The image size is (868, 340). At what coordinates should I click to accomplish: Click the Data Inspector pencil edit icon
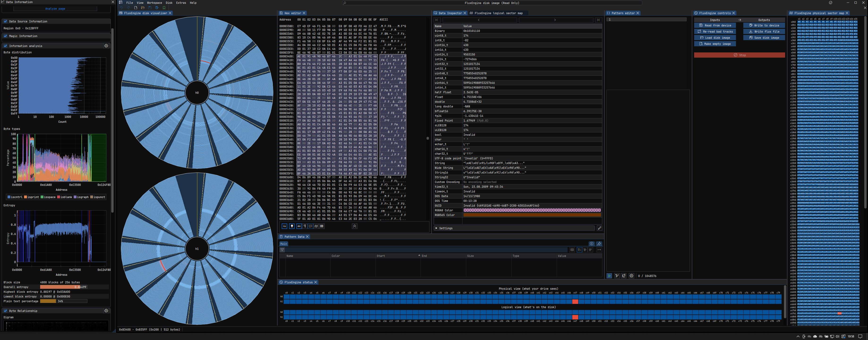coord(599,228)
